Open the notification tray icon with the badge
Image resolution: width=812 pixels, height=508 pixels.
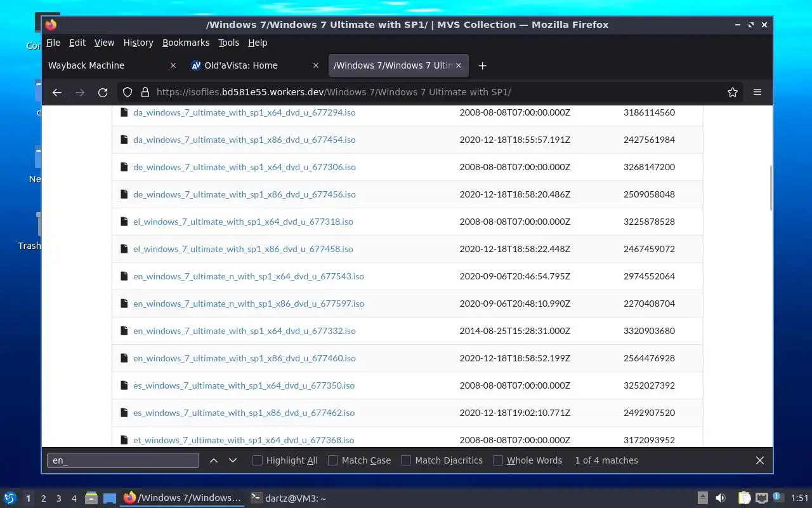[x=778, y=498]
